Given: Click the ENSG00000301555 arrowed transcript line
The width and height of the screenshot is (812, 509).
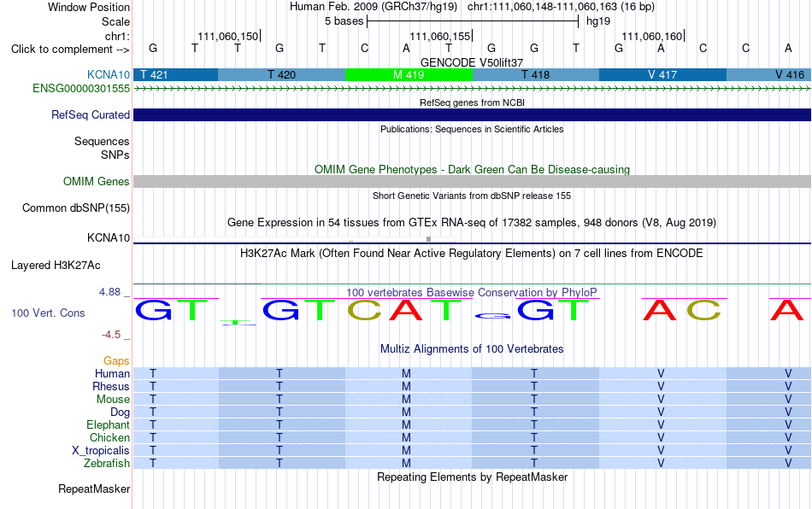Looking at the screenshot, I should click(473, 89).
